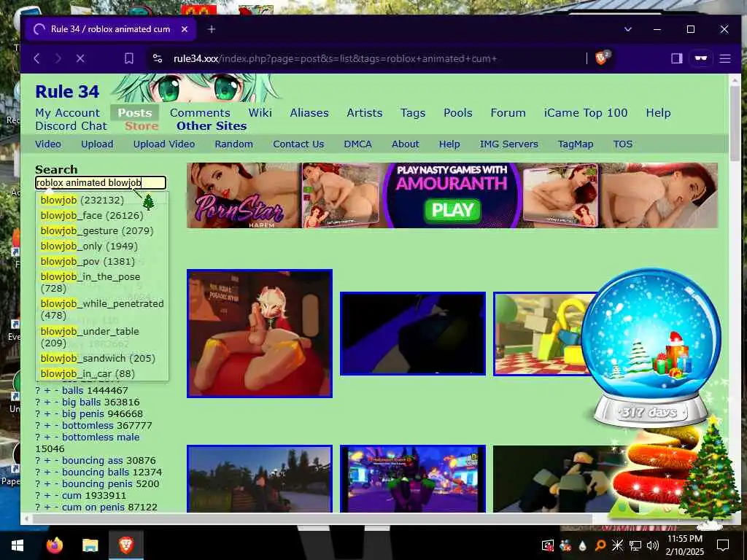Open File Explorer from the taskbar

(90, 545)
